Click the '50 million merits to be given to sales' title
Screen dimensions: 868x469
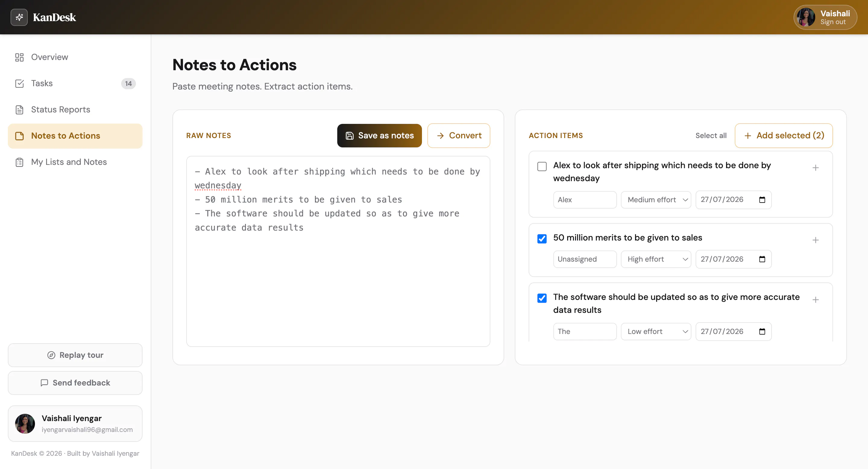(x=627, y=238)
